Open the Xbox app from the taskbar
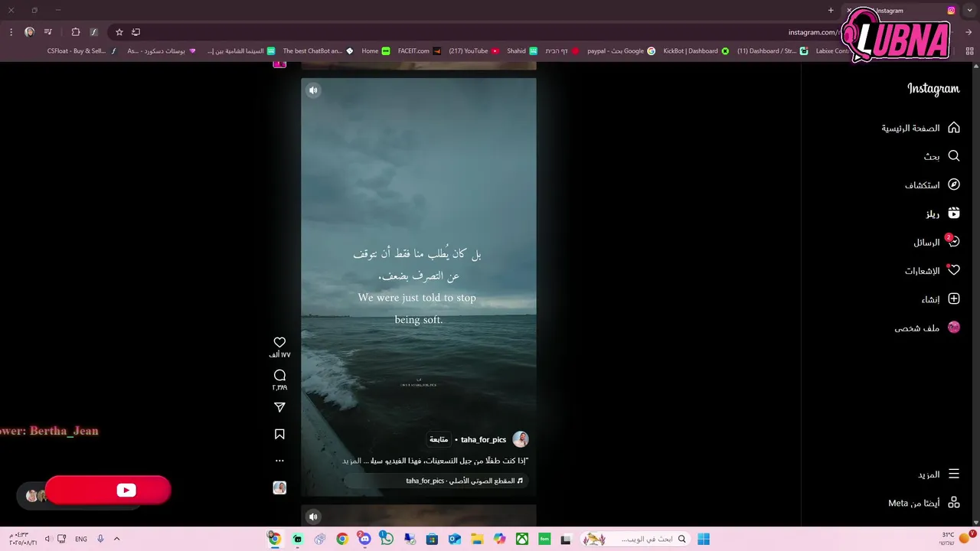980x551 pixels. 521,540
